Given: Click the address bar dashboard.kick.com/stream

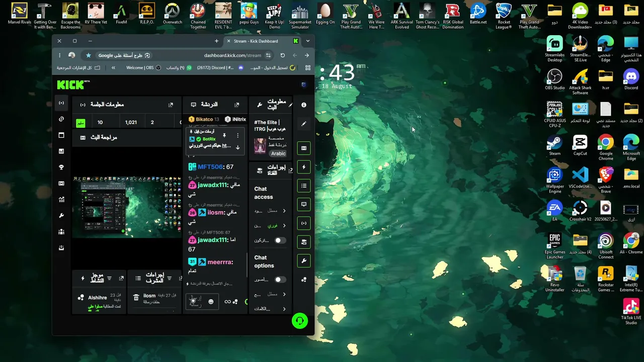Looking at the screenshot, I should (x=232, y=55).
